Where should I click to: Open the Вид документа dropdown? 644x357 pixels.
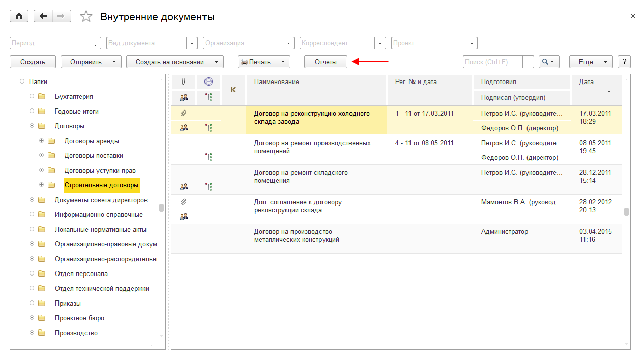[192, 43]
